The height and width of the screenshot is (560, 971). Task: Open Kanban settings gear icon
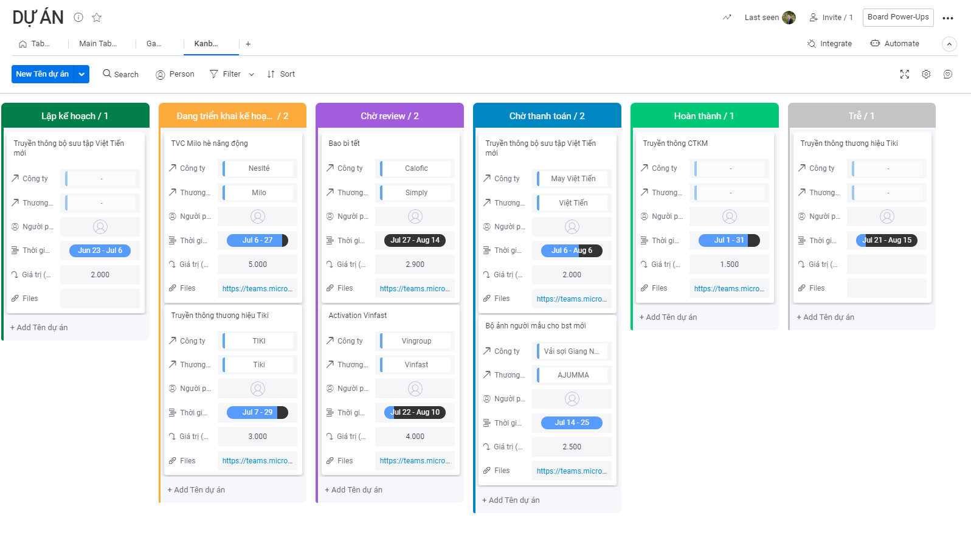(926, 74)
